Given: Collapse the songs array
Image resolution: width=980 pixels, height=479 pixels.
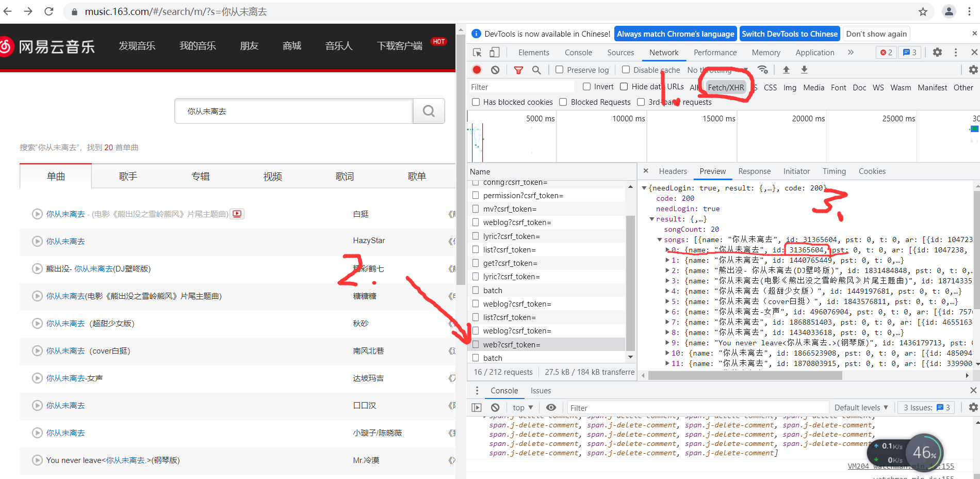Looking at the screenshot, I should coord(660,239).
